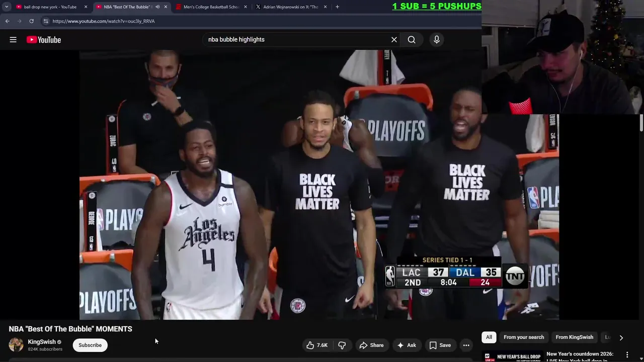Click the 824K subscribers text
Viewport: 644px width, 362px height.
(45, 349)
